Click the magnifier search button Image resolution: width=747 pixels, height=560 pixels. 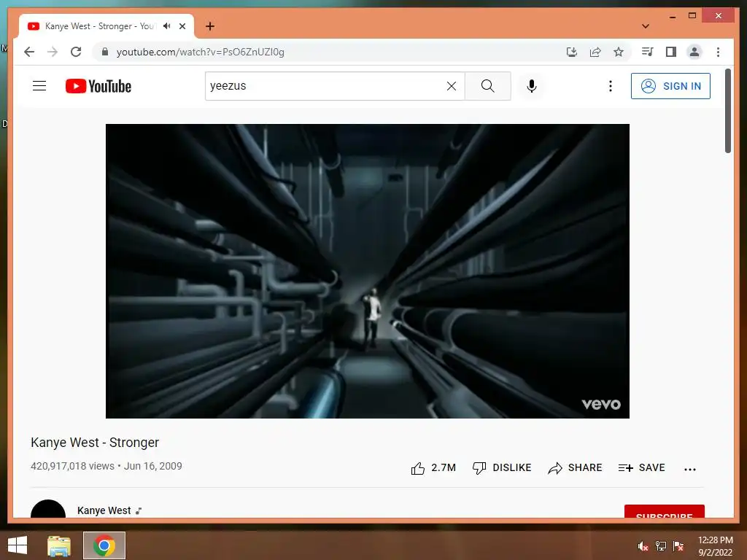point(487,86)
